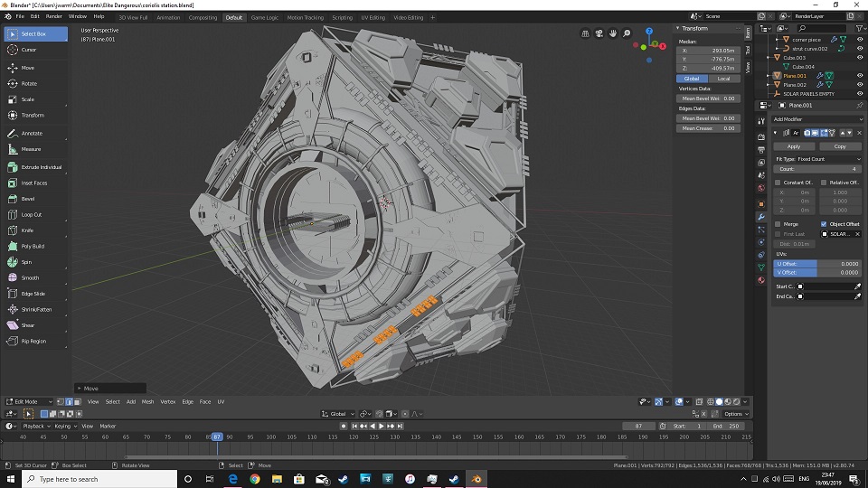Click the Select Box tool

point(36,33)
